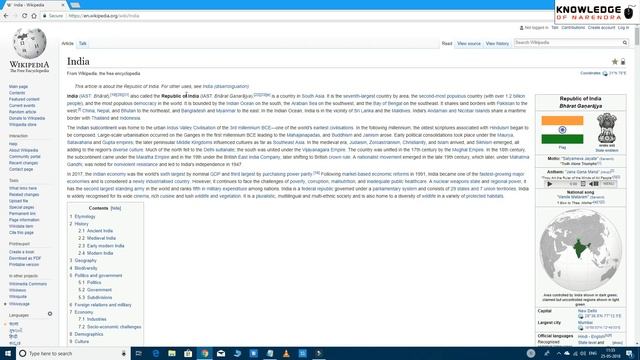Open Microsoft Edge from taskbar
This screenshot has height=360, width=640.
tap(156, 353)
